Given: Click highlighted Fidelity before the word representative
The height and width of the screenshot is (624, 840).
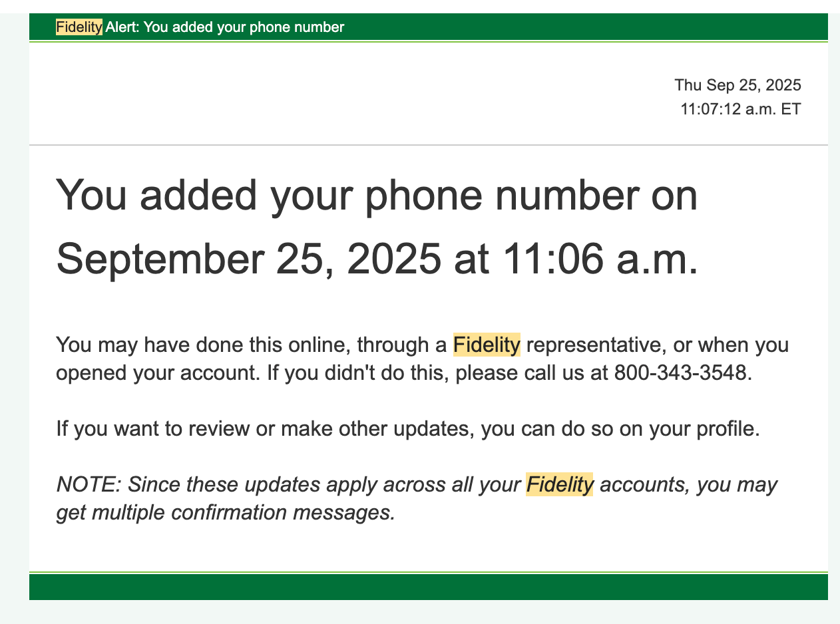Looking at the screenshot, I should coord(486,345).
